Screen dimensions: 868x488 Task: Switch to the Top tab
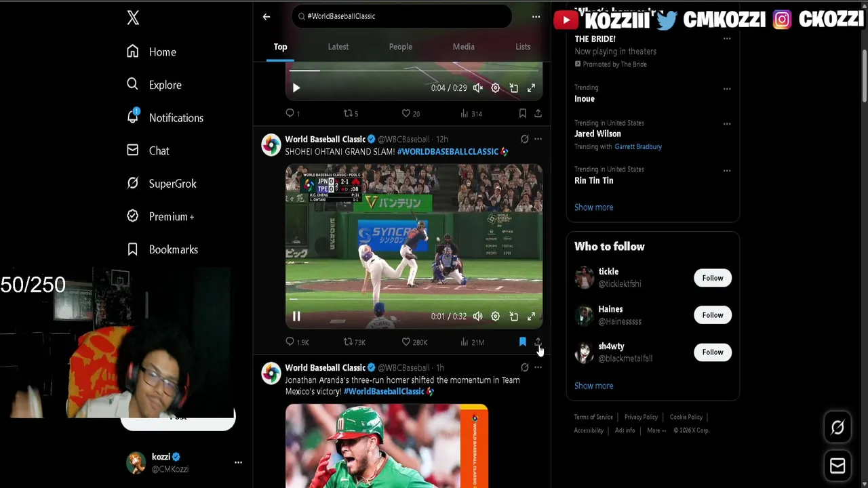[x=280, y=47]
